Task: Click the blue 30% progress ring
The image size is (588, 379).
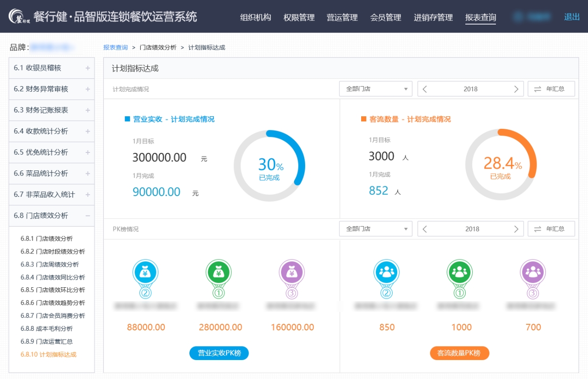Action: [x=269, y=165]
